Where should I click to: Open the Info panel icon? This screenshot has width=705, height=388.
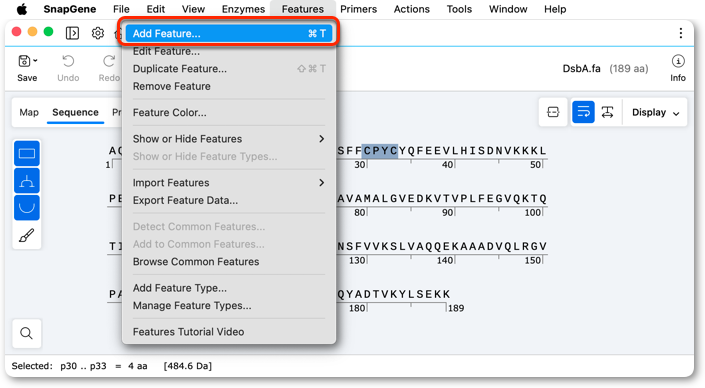(678, 61)
